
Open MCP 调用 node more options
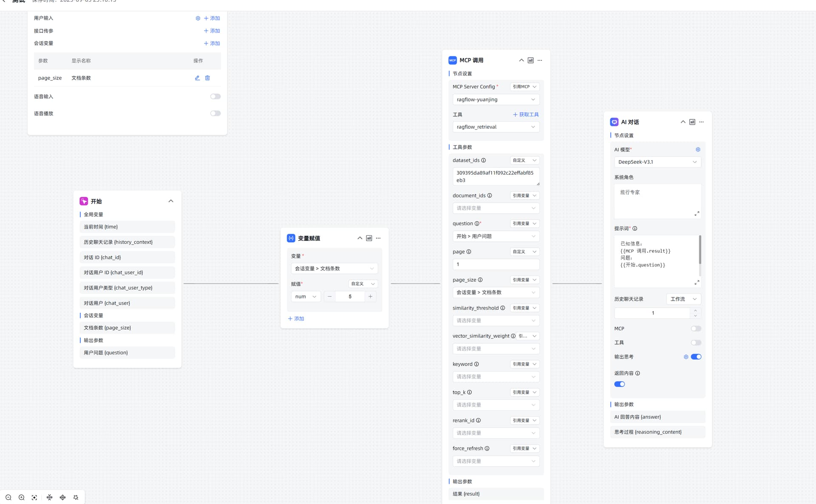tap(540, 60)
